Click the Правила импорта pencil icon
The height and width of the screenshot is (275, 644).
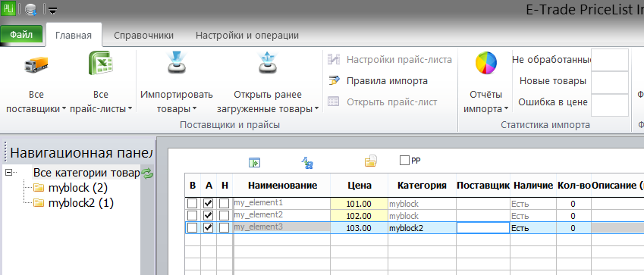coord(334,80)
